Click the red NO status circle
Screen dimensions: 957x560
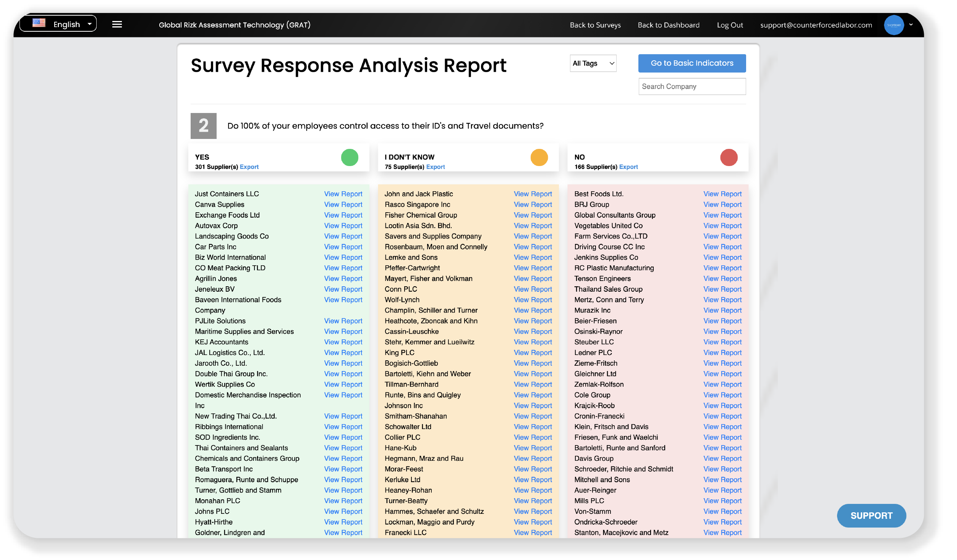tap(728, 157)
